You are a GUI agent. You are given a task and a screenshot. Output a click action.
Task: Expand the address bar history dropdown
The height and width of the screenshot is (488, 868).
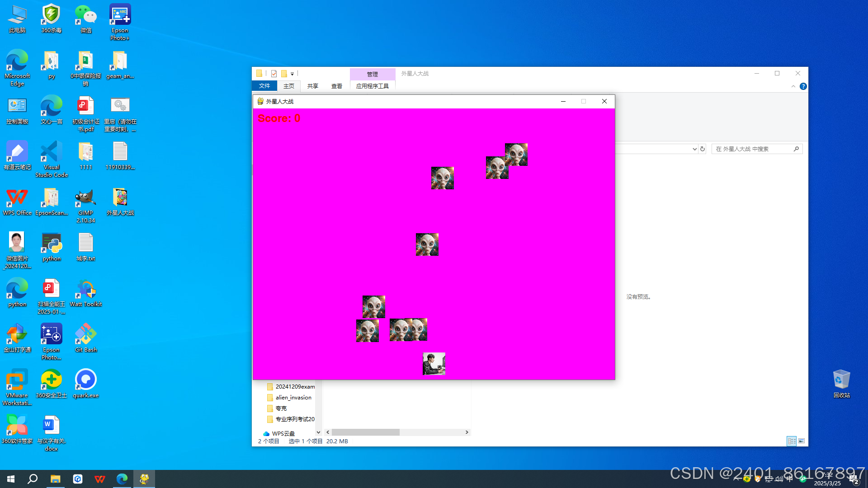tap(694, 149)
